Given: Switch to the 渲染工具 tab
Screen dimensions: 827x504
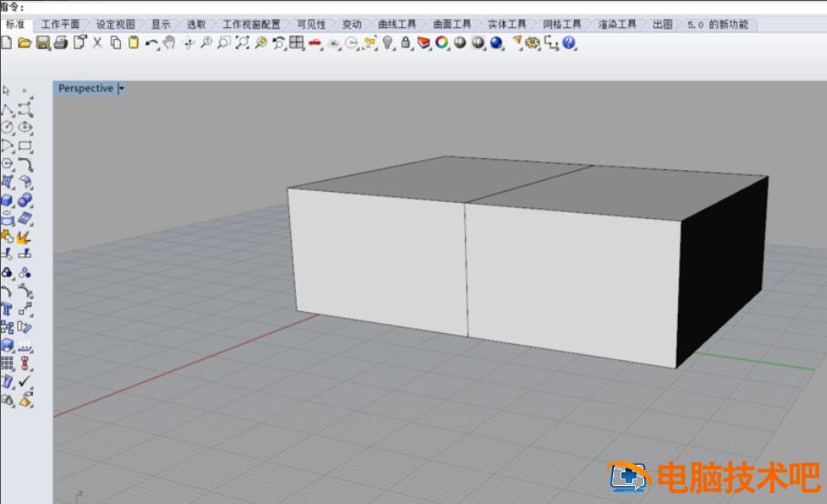Looking at the screenshot, I should click(x=617, y=25).
